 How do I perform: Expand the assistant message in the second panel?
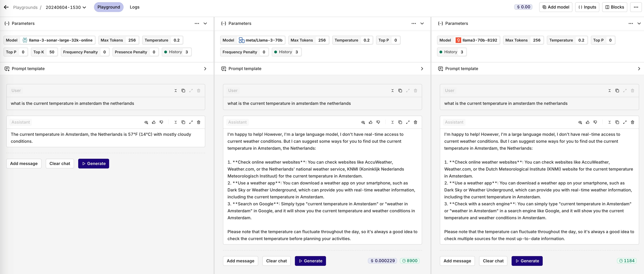click(x=408, y=122)
